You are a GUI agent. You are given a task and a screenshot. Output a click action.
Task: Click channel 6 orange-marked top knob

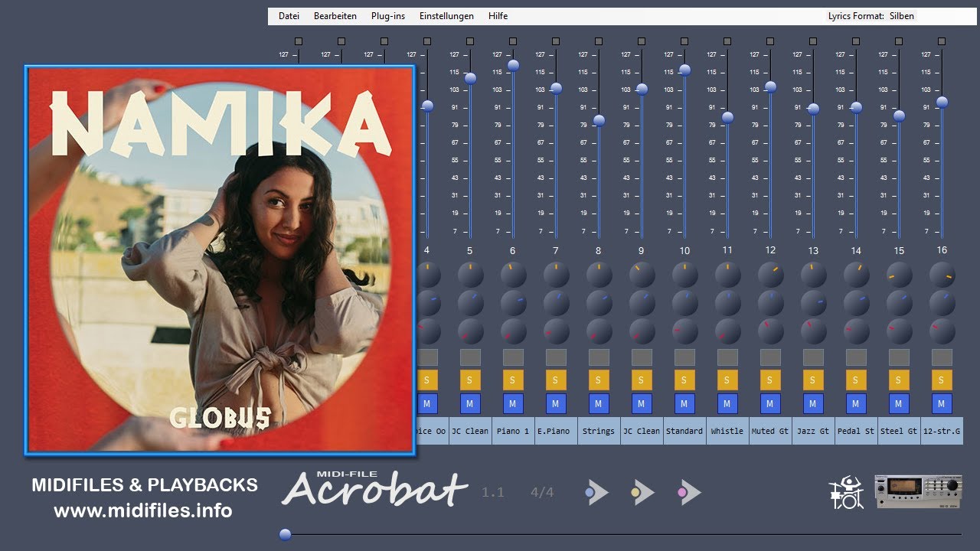513,275
